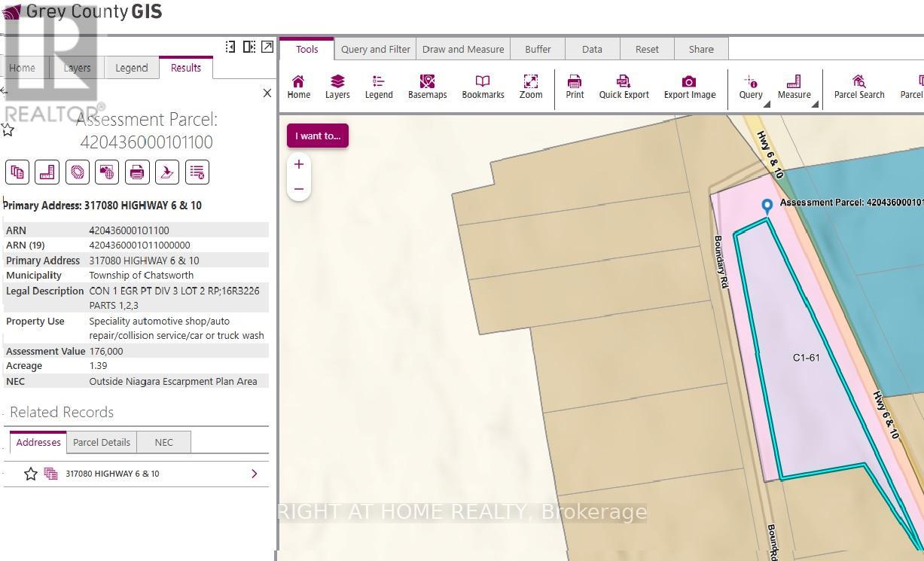Image resolution: width=924 pixels, height=561 pixels.
Task: Switch to the Parcel Details tab
Action: tap(102, 442)
